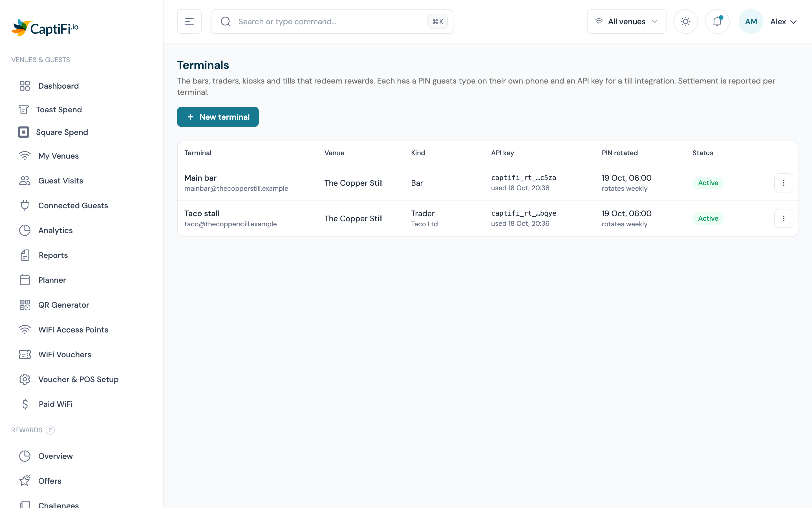Viewport: 812px width, 508px height.
Task: Open the notifications bell
Action: coord(717,21)
